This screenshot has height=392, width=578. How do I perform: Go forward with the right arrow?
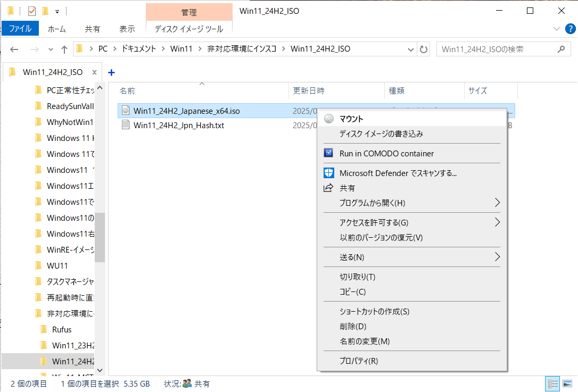click(35, 49)
